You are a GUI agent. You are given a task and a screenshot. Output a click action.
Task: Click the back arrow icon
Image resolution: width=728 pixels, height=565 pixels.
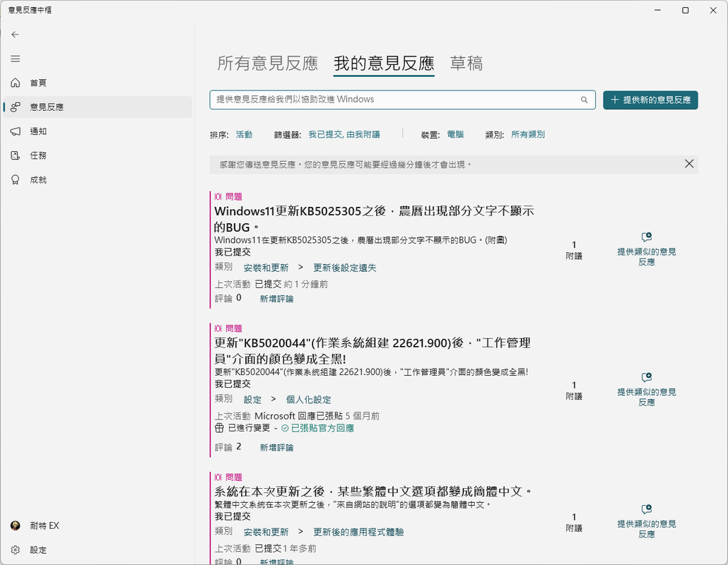[16, 35]
